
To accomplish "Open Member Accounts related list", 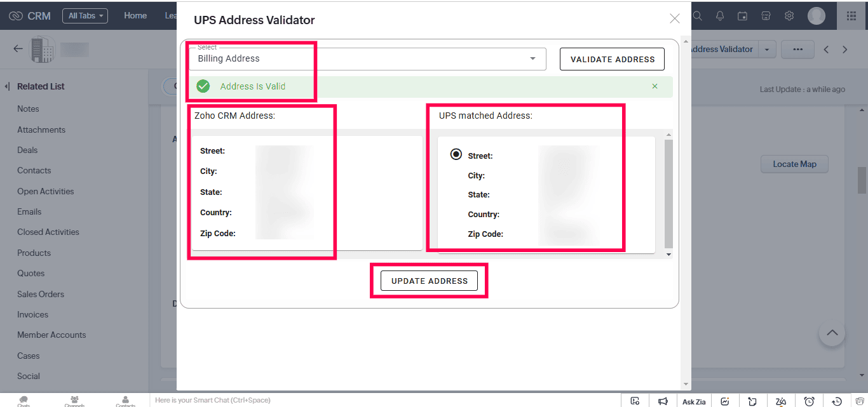I will tap(51, 335).
